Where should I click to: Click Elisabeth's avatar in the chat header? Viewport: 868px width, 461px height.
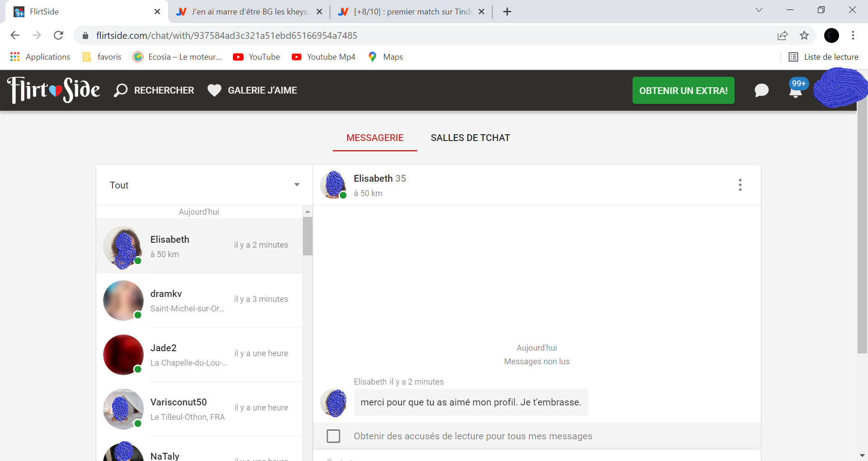334,185
